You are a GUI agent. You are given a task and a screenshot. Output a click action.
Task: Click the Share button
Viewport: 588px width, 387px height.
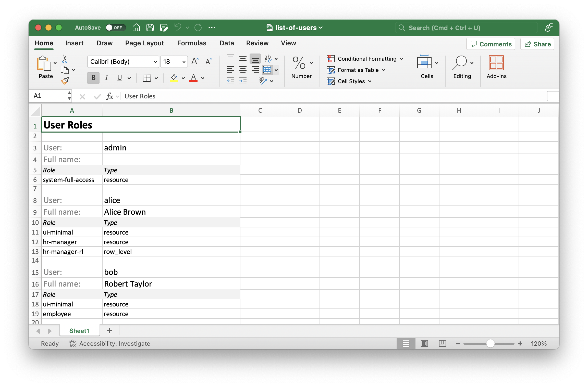pyautogui.click(x=537, y=44)
